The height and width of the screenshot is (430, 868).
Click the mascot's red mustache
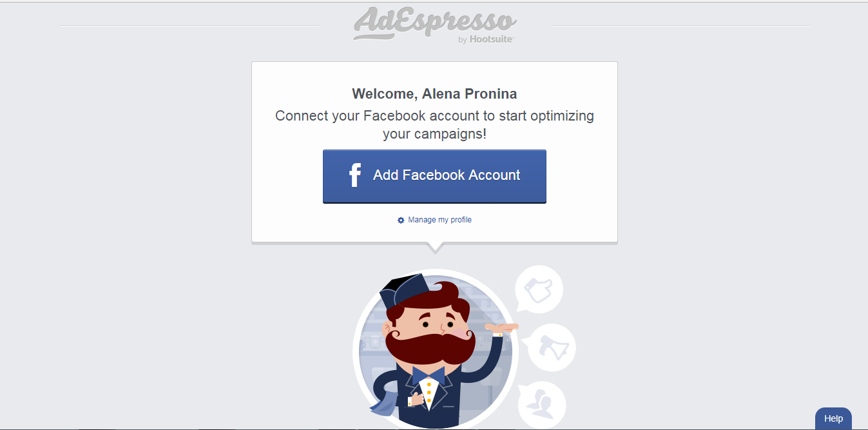click(x=429, y=347)
